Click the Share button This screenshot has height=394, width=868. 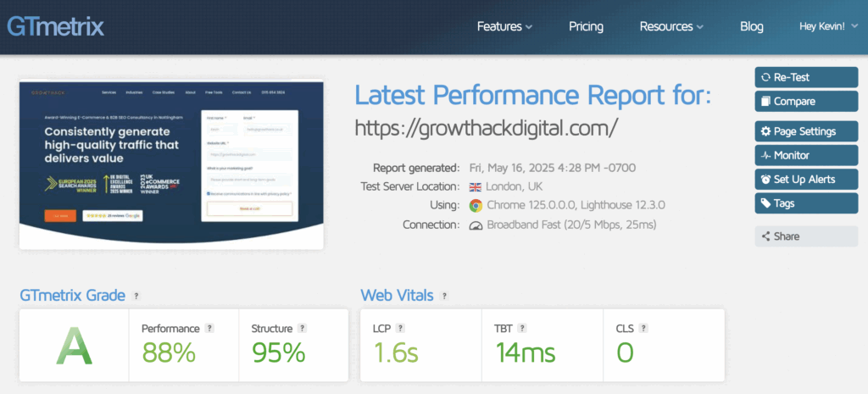(x=806, y=236)
